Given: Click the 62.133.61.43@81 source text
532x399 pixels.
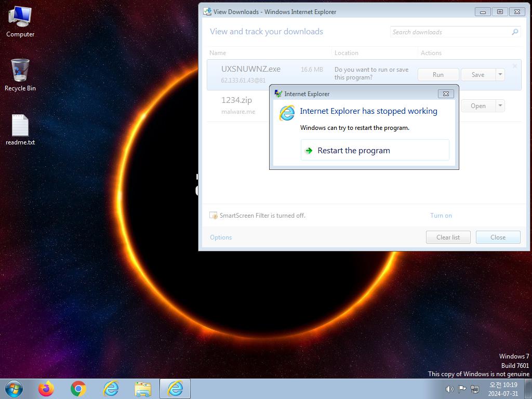Looking at the screenshot, I should point(243,81).
